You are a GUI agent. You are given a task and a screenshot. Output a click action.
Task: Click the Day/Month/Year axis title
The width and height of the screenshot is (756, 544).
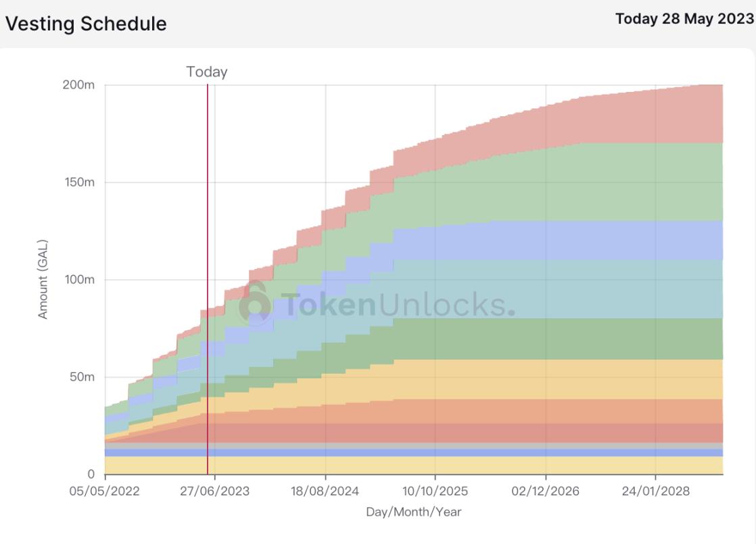pyautogui.click(x=414, y=512)
